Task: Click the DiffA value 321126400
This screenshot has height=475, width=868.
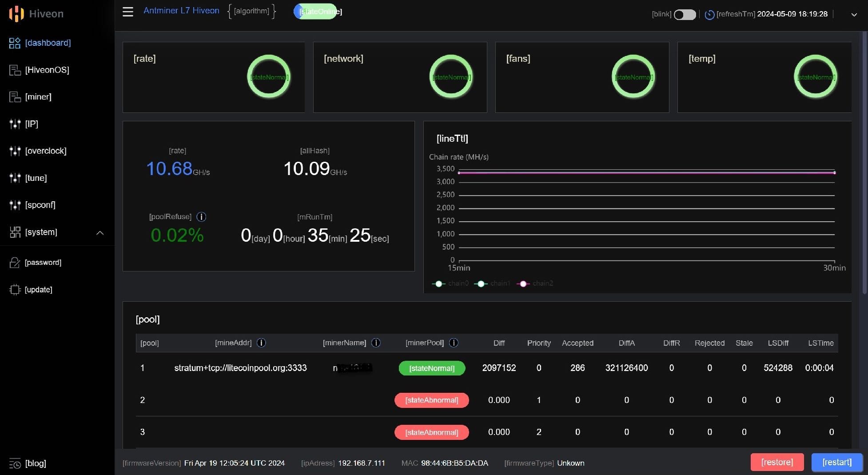Action: point(626,368)
